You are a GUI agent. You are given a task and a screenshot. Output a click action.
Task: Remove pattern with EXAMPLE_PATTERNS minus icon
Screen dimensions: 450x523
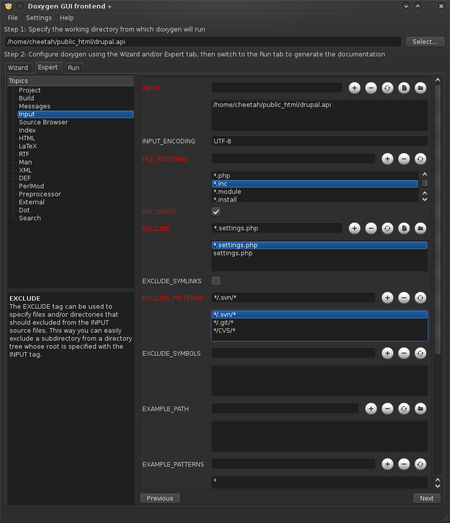[404, 464]
